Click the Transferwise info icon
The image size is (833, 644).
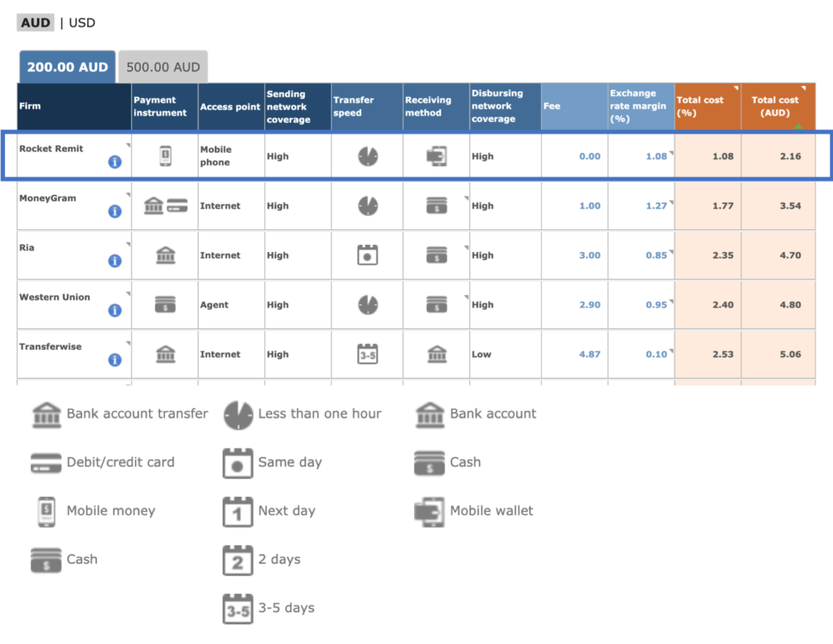tap(115, 359)
